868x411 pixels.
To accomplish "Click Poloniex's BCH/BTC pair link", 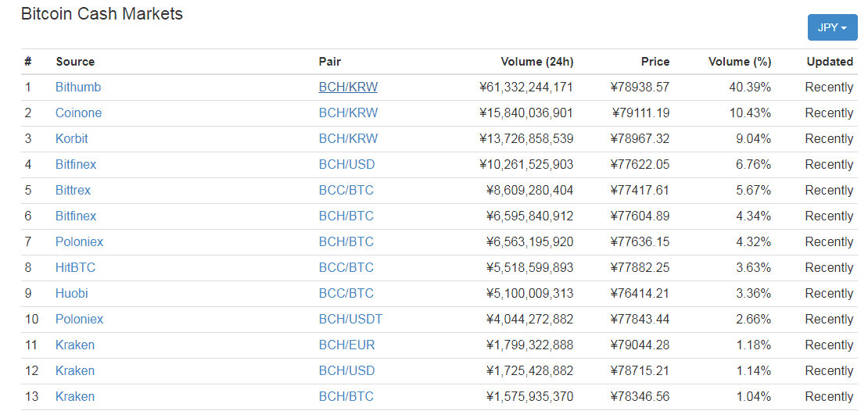I will coord(346,241).
